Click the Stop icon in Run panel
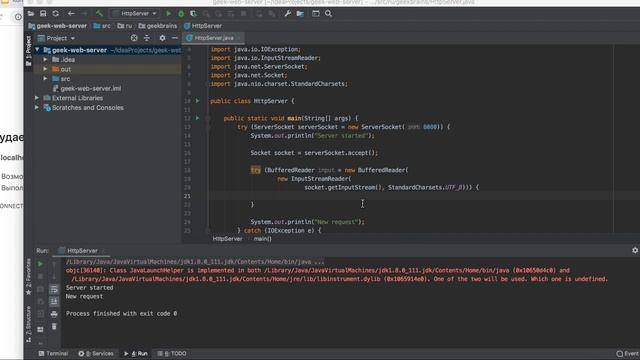 (40, 276)
